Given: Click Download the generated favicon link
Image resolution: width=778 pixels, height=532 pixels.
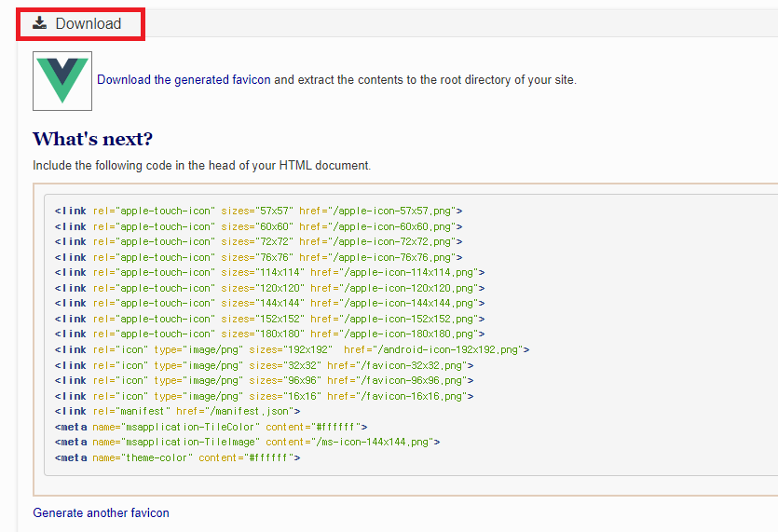Looking at the screenshot, I should point(184,80).
